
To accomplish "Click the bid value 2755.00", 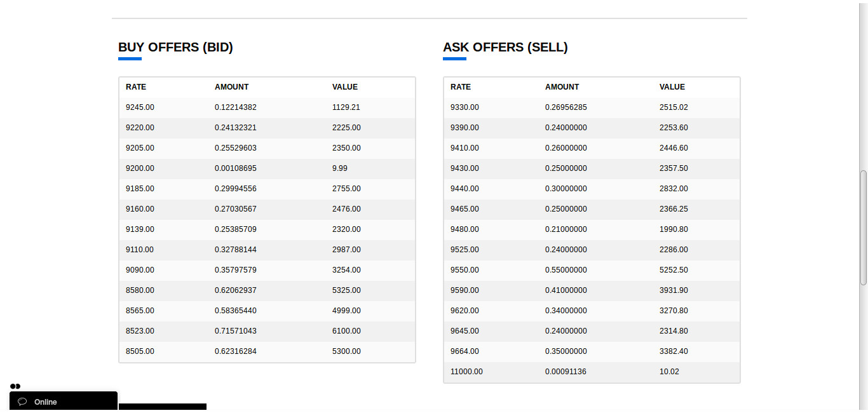I will coord(346,189).
